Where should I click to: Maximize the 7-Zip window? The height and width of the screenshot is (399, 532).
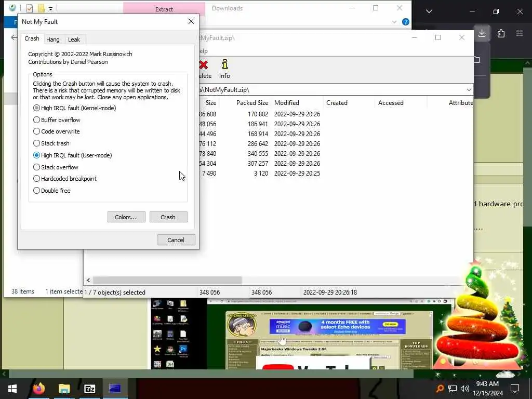(x=438, y=37)
